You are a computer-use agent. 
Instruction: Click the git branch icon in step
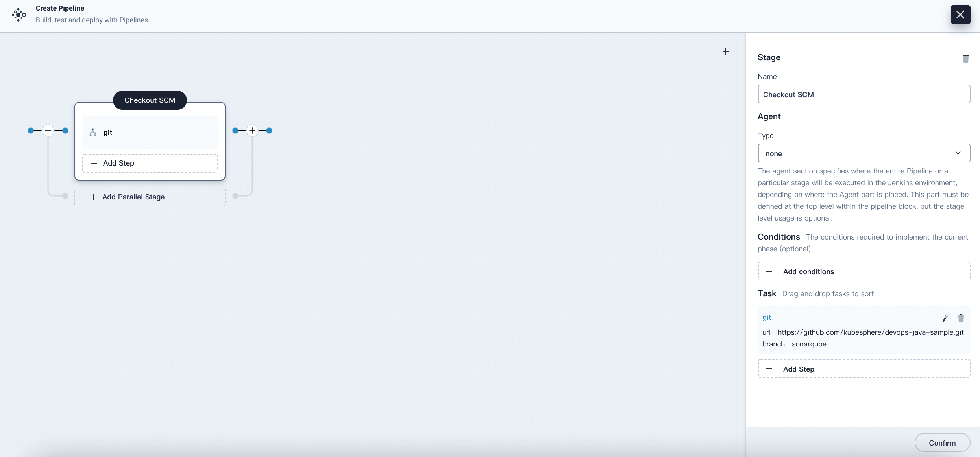click(93, 133)
